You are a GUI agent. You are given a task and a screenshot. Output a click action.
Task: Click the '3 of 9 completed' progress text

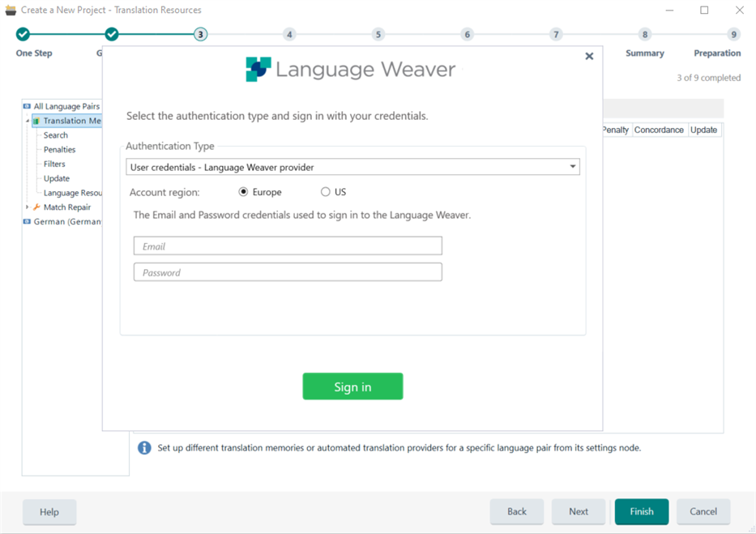point(709,78)
